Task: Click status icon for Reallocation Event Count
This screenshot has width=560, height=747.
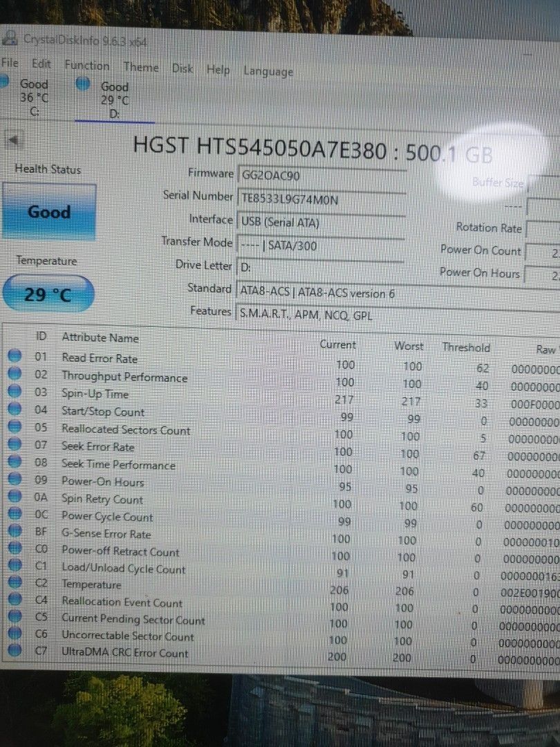Action: click(15, 599)
